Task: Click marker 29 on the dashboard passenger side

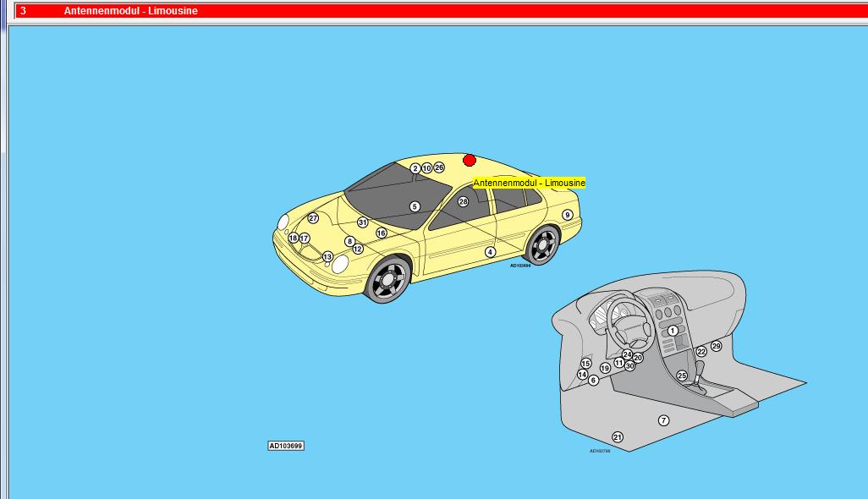Action: (x=717, y=346)
